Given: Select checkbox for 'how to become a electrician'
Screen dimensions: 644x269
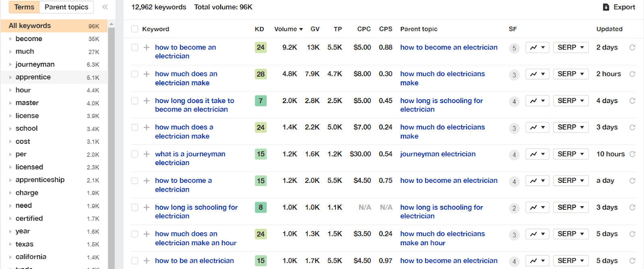Looking at the screenshot, I should coord(135,181).
